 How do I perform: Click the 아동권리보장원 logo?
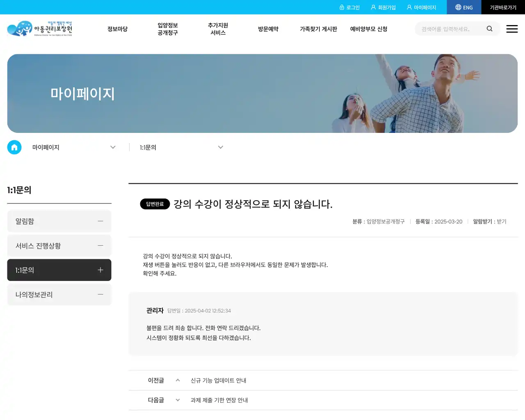[x=40, y=29]
